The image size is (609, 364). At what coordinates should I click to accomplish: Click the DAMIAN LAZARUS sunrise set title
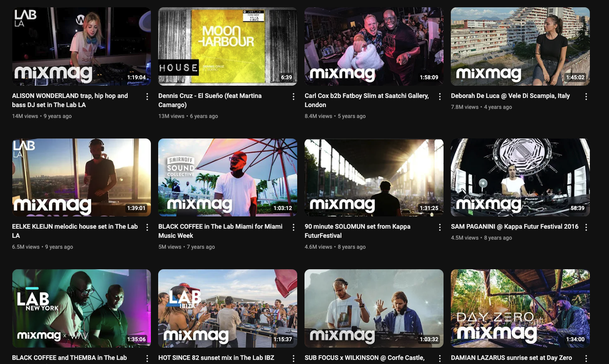[x=511, y=358]
